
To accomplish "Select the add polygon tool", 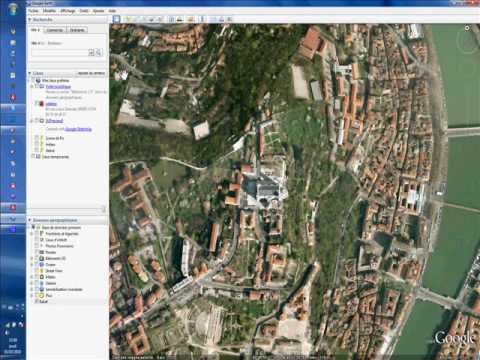I will pos(136,19).
